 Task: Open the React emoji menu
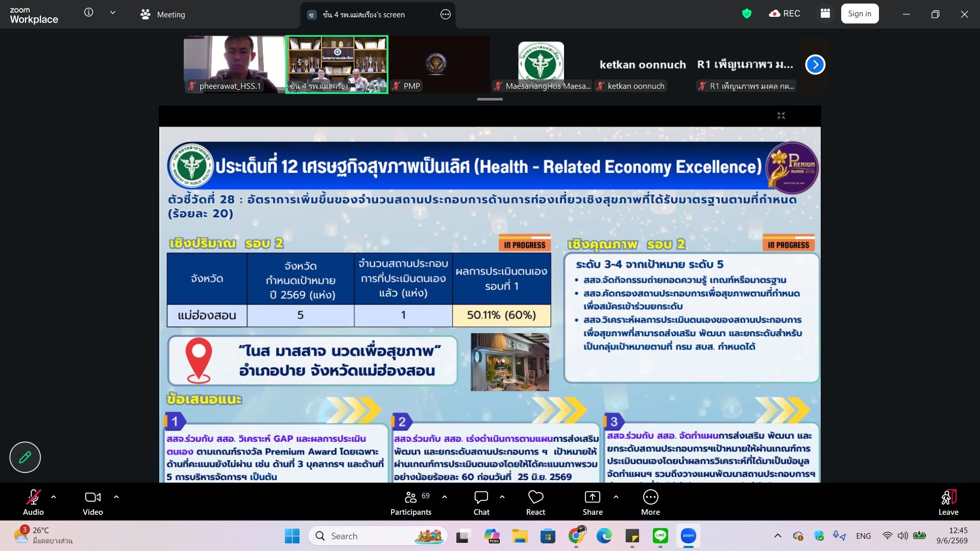(x=536, y=503)
